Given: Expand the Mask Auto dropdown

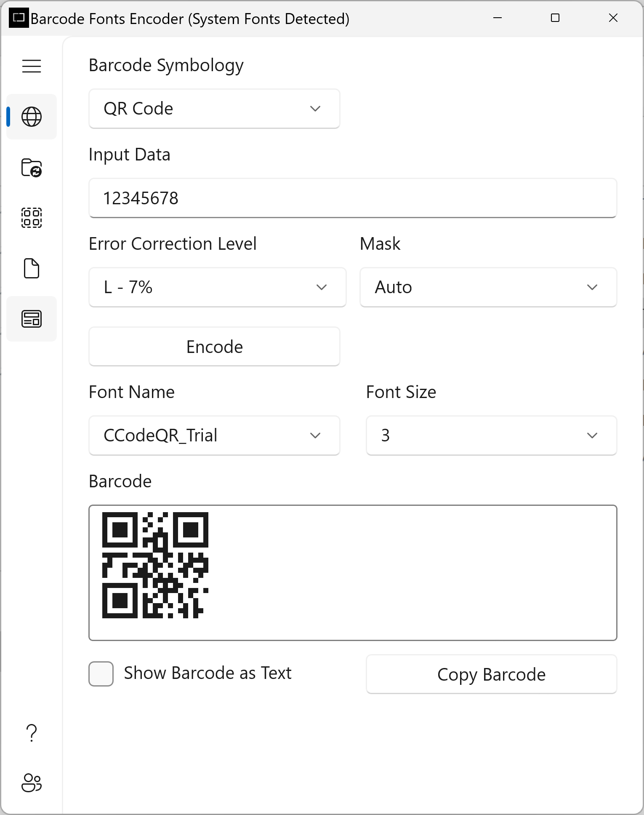Looking at the screenshot, I should coord(488,287).
